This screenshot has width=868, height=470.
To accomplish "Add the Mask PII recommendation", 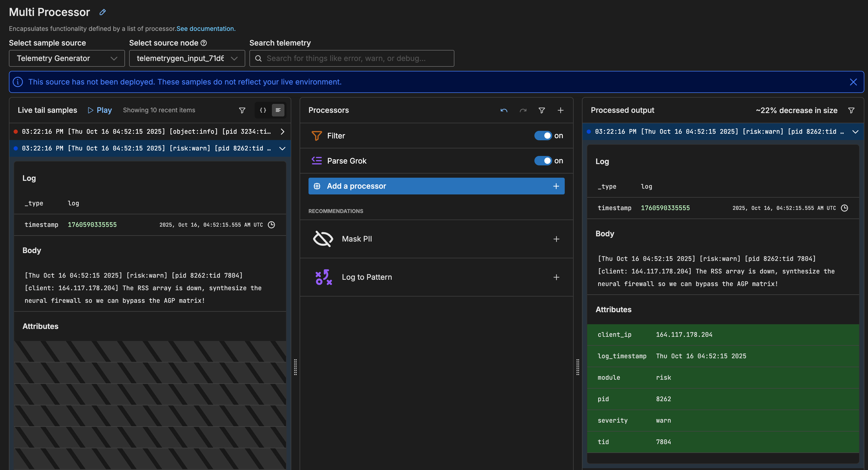I will (x=556, y=239).
